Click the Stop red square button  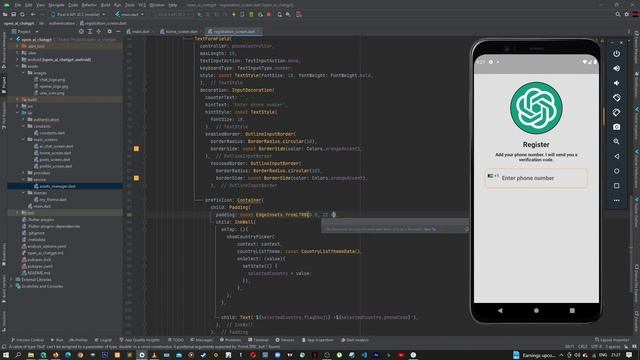[x=269, y=14]
